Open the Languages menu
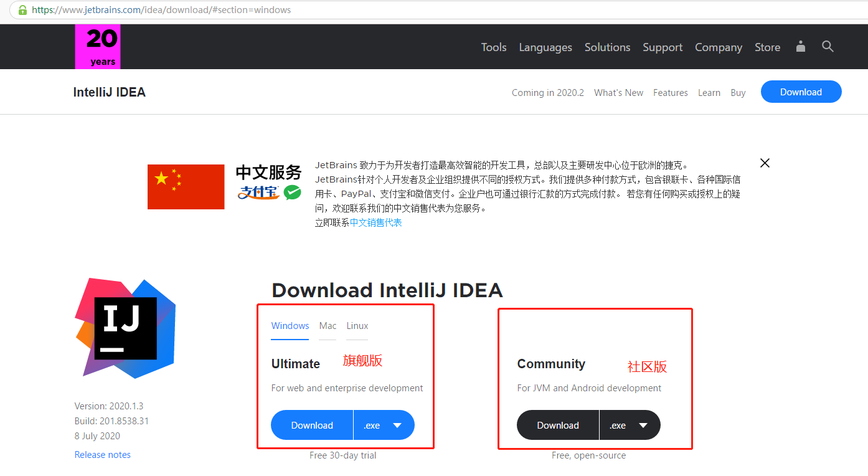The width and height of the screenshot is (868, 476). point(545,47)
